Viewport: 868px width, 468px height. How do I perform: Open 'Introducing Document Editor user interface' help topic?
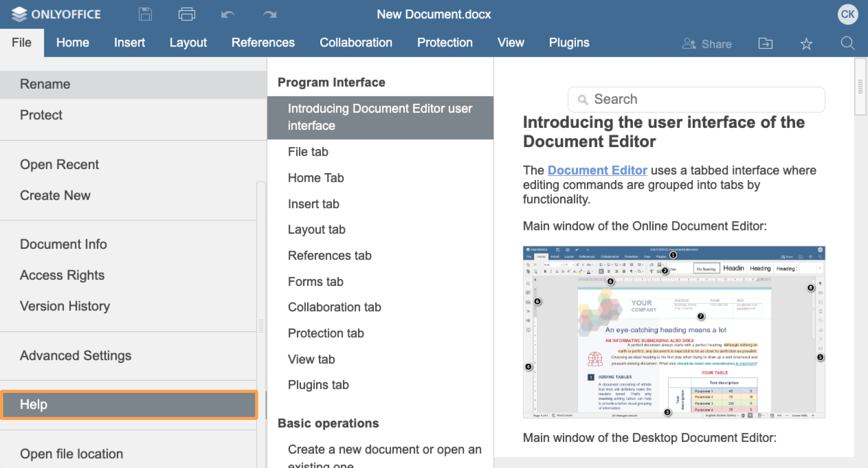click(380, 117)
